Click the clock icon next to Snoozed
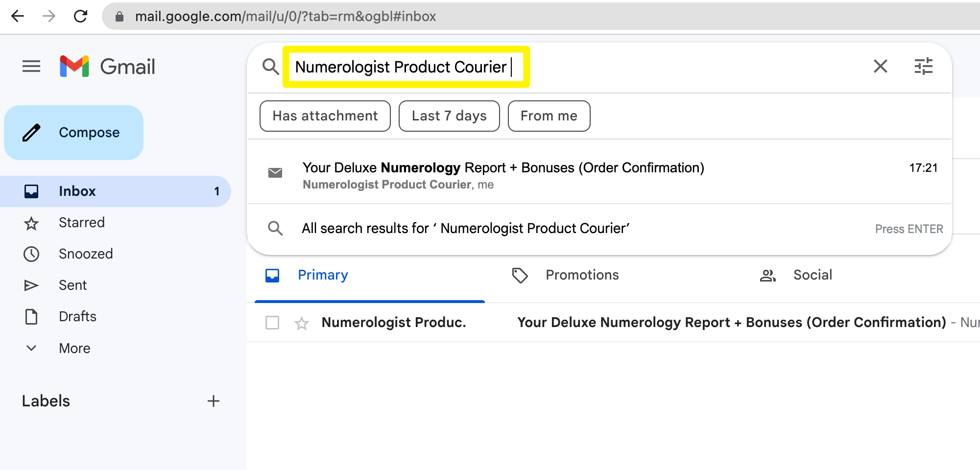 (31, 254)
